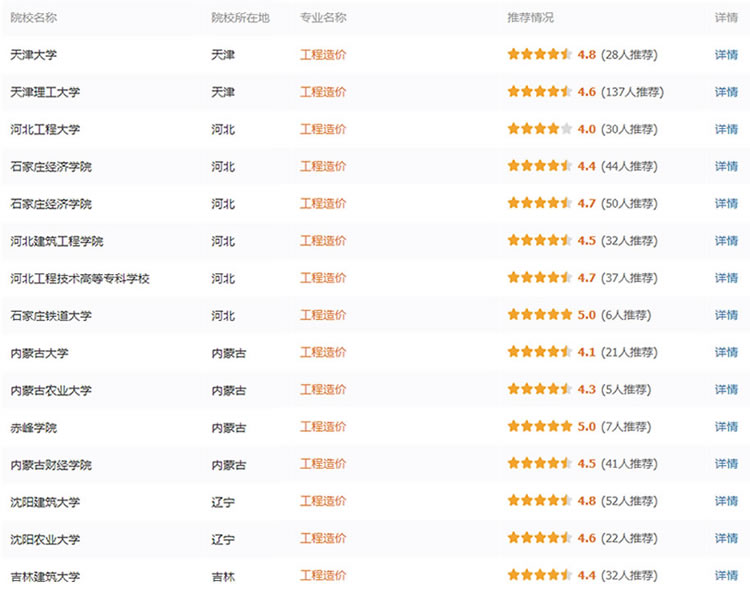
Task: Open 详情 in the row with 44人推荐
Action: (726, 166)
